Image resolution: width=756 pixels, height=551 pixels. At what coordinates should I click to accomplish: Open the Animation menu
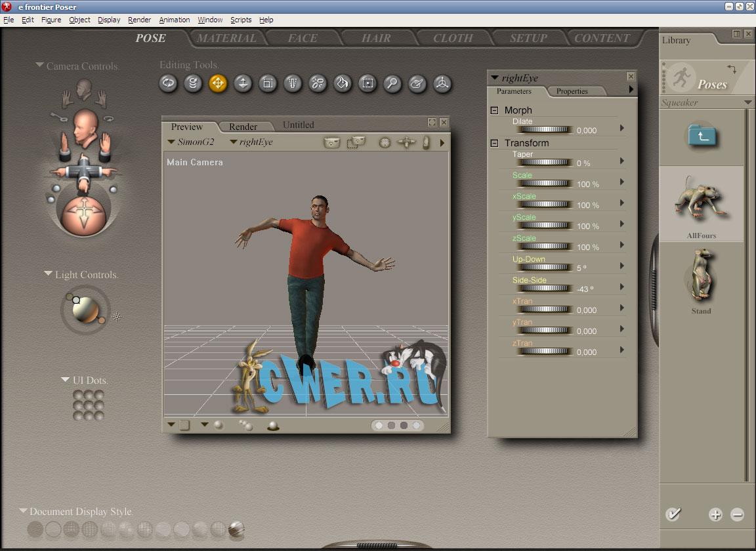click(175, 20)
